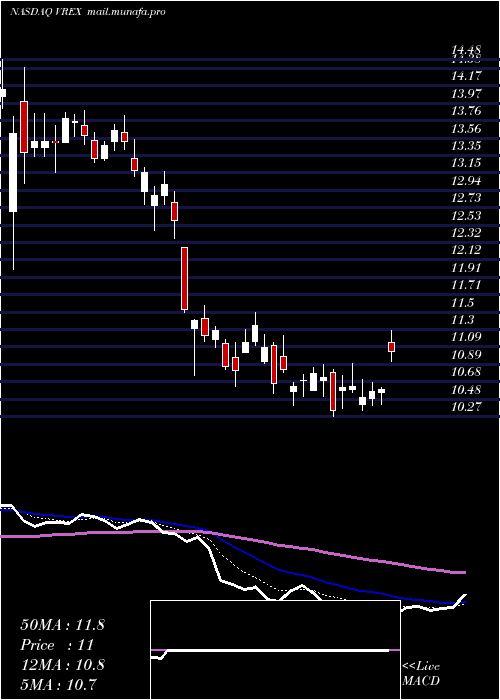Select the 12.94 price label
The width and height of the screenshot is (500, 700).
coord(466,181)
